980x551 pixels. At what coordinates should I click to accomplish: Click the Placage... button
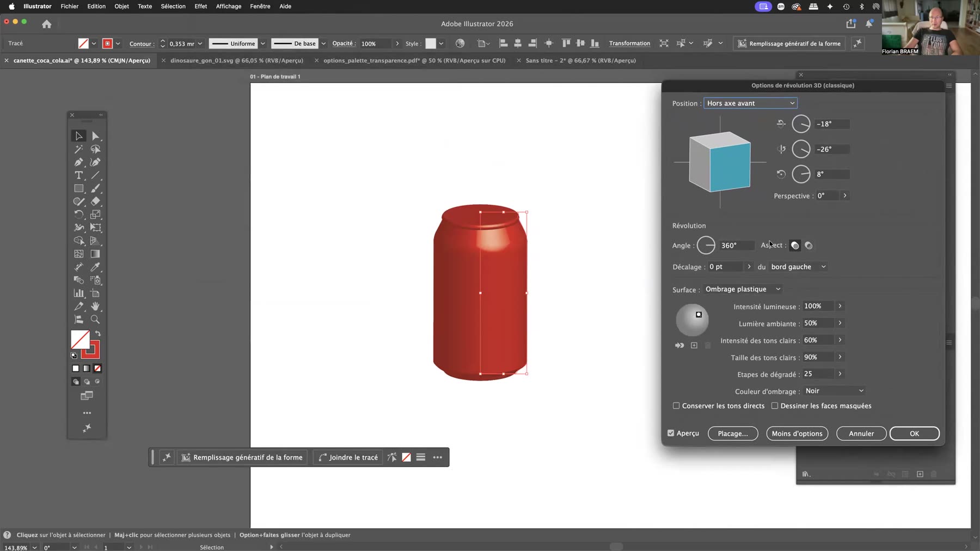click(733, 433)
